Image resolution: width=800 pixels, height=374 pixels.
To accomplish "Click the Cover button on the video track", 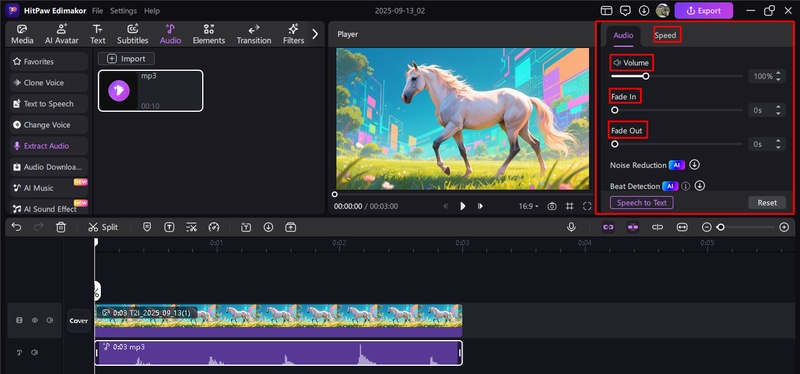I will [79, 321].
